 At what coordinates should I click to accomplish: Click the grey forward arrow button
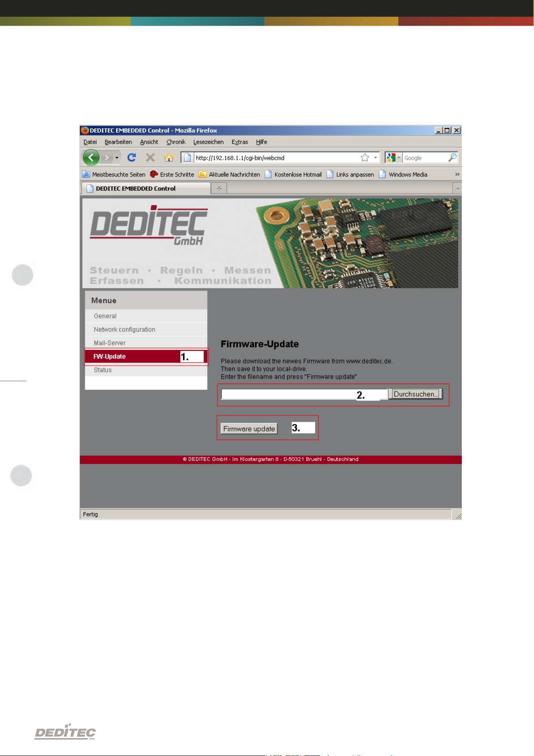pos(107,157)
